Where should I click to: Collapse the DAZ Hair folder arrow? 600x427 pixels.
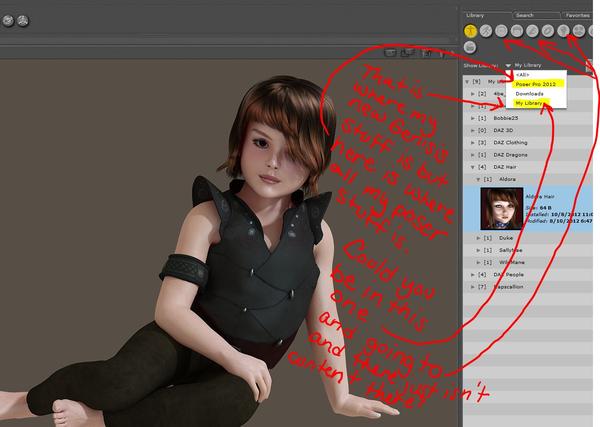[473, 167]
